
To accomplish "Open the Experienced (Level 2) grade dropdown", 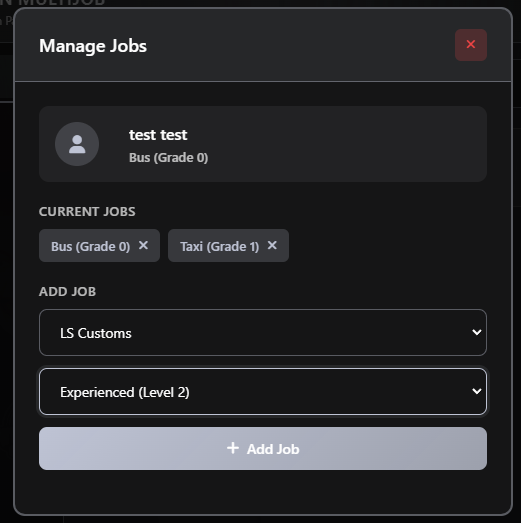I will coord(263,392).
